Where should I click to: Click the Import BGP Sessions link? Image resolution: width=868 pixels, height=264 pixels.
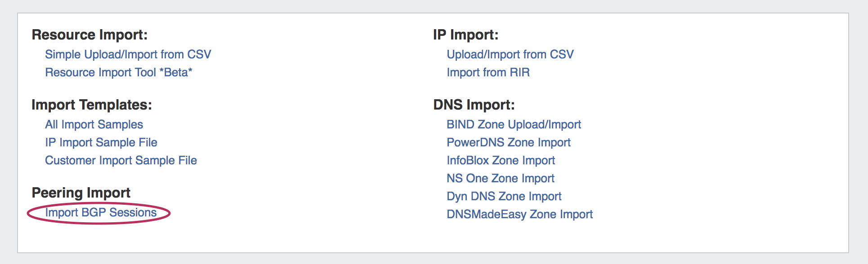(x=101, y=212)
